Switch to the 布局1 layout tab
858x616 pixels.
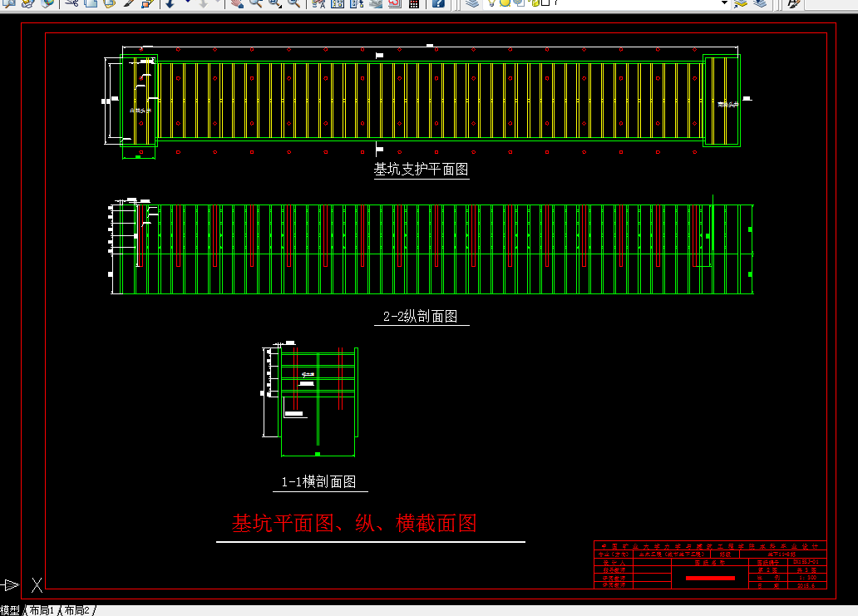42,610
